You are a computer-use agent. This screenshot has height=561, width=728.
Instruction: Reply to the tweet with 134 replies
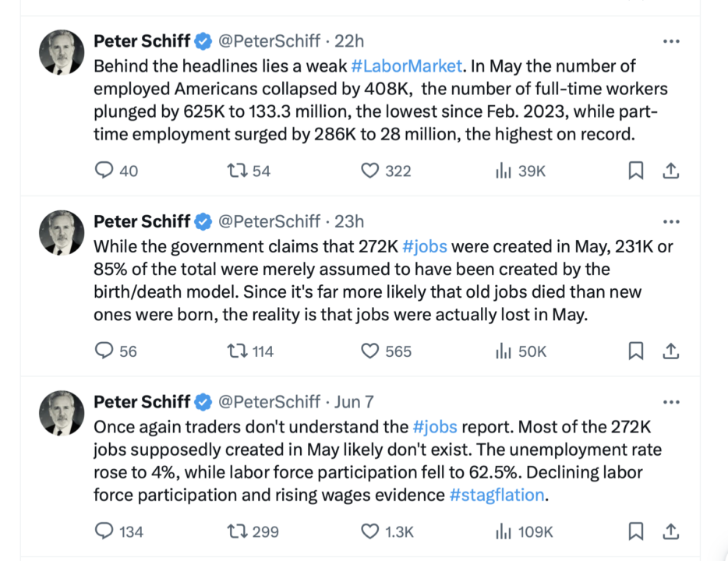(x=104, y=531)
